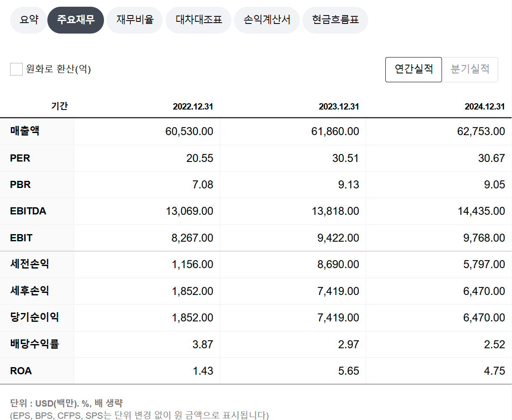Image resolution: width=512 pixels, height=420 pixels.
Task: Click the EBIT value 9,768.00
Action: click(x=484, y=238)
